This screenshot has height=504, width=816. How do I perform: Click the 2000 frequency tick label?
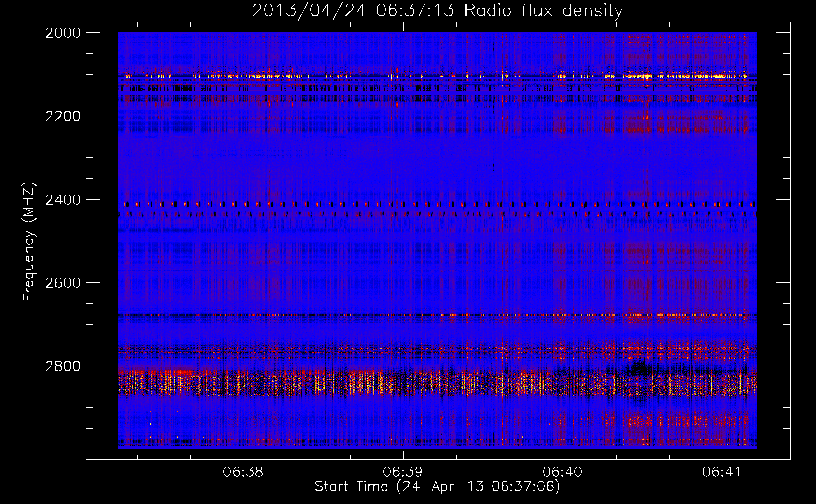(x=63, y=33)
